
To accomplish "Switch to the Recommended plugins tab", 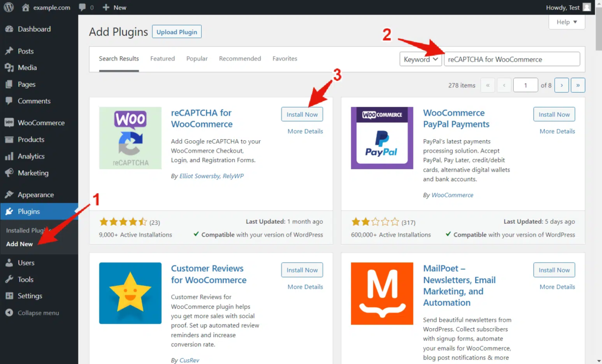I will (240, 59).
